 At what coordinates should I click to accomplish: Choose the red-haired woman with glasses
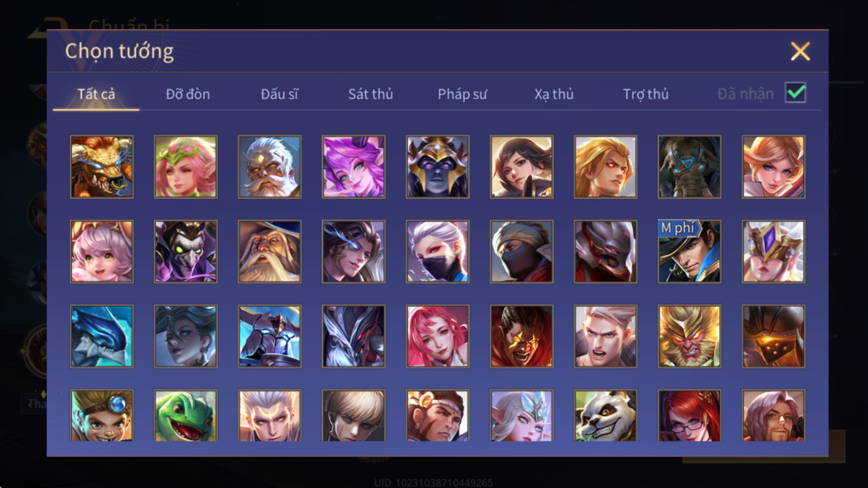690,415
